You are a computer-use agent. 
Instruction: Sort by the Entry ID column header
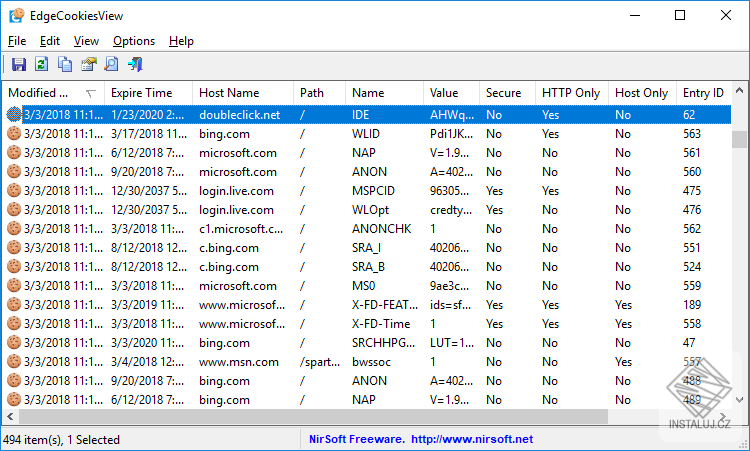703,93
